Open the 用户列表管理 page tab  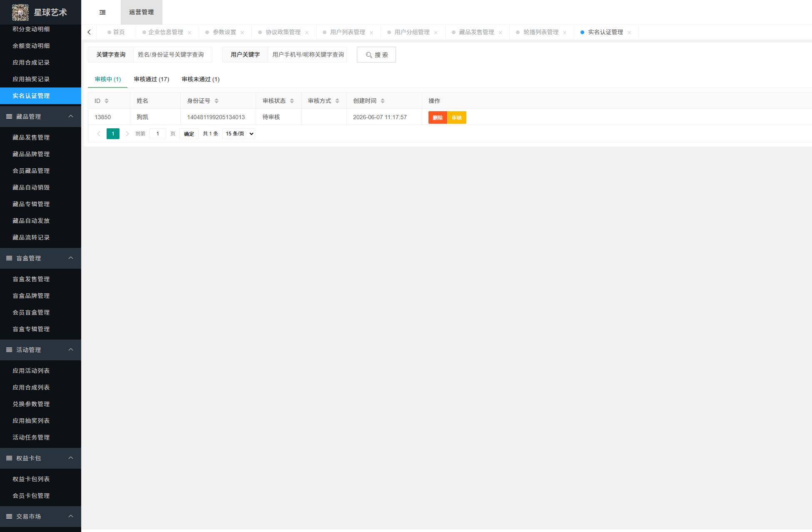pyautogui.click(x=347, y=32)
